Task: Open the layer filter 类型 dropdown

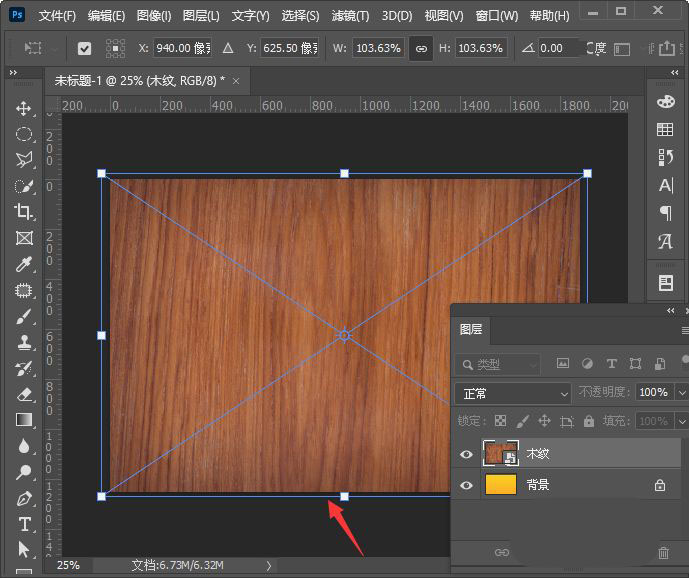Action: [x=497, y=364]
